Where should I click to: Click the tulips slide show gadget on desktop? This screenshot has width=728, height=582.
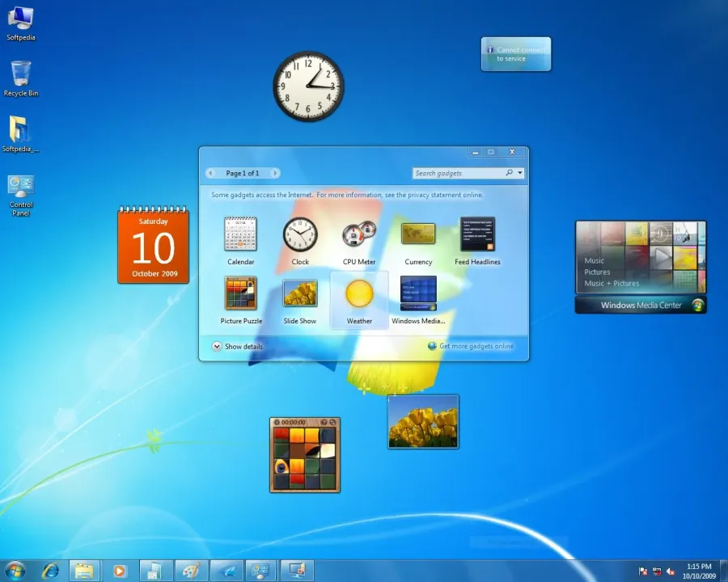click(423, 422)
